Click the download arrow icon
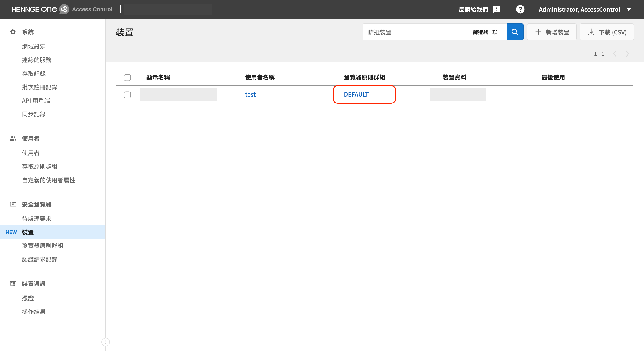 click(x=591, y=32)
